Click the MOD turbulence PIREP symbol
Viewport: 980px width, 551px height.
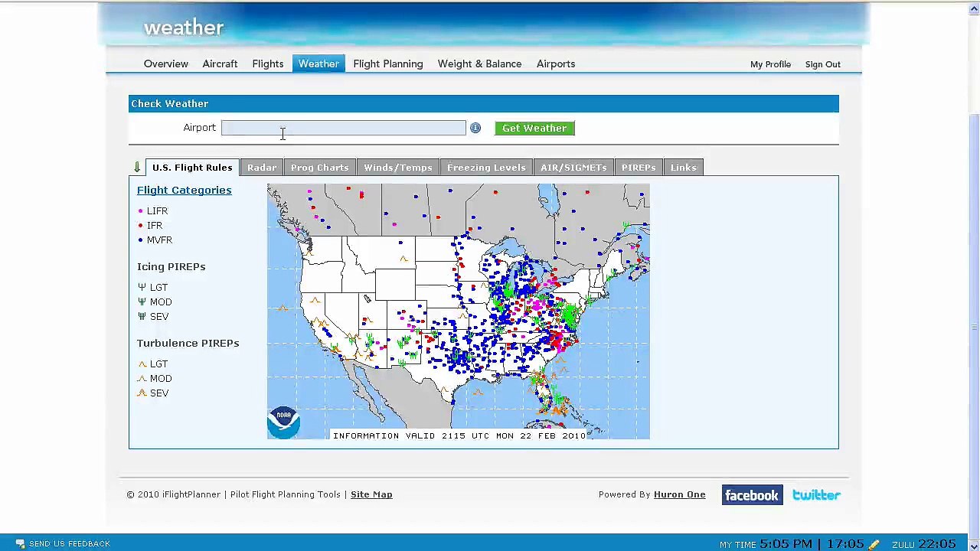click(x=142, y=379)
